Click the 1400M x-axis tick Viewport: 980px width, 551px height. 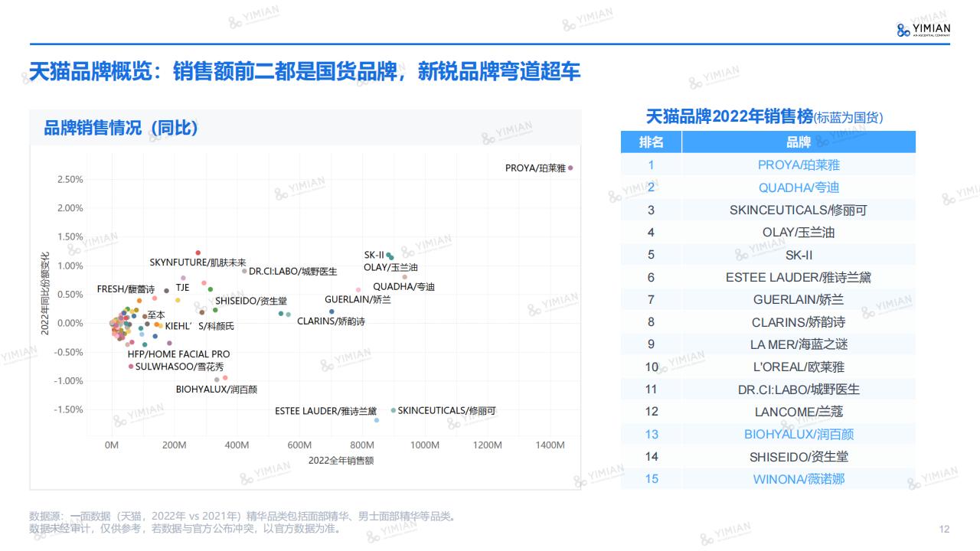(x=549, y=445)
